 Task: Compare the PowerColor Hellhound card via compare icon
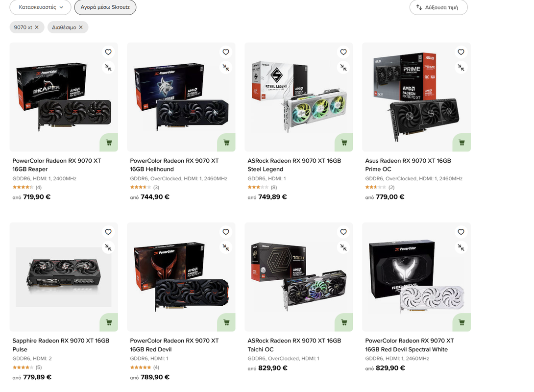[225, 68]
